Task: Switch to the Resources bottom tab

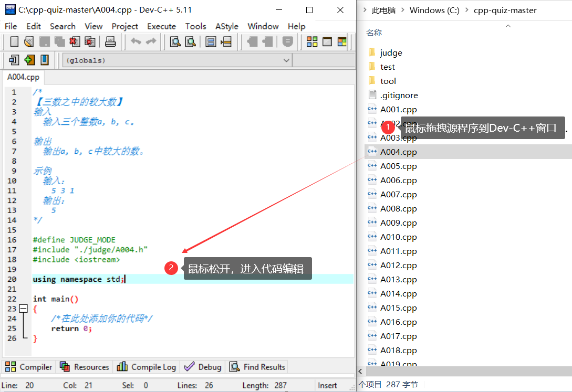Action: (x=85, y=367)
